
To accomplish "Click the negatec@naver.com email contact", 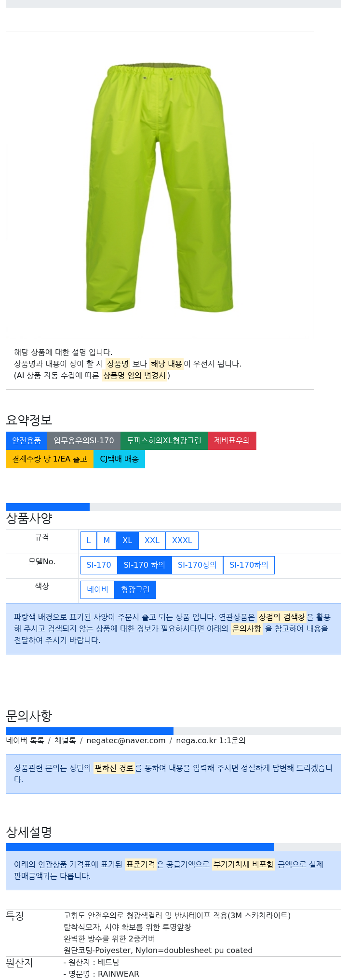I will click(x=126, y=741).
